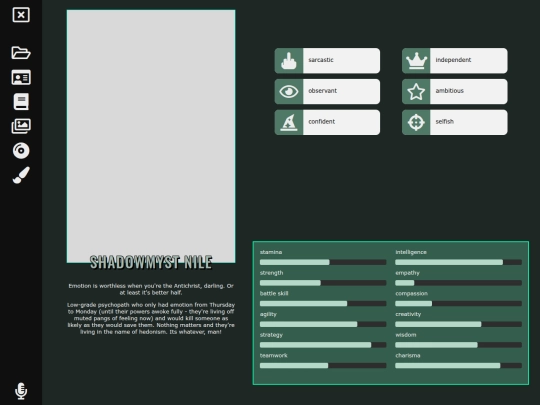The width and height of the screenshot is (540, 405).
Task: Click the 'battle skill' stat label
Action: pyautogui.click(x=274, y=293)
